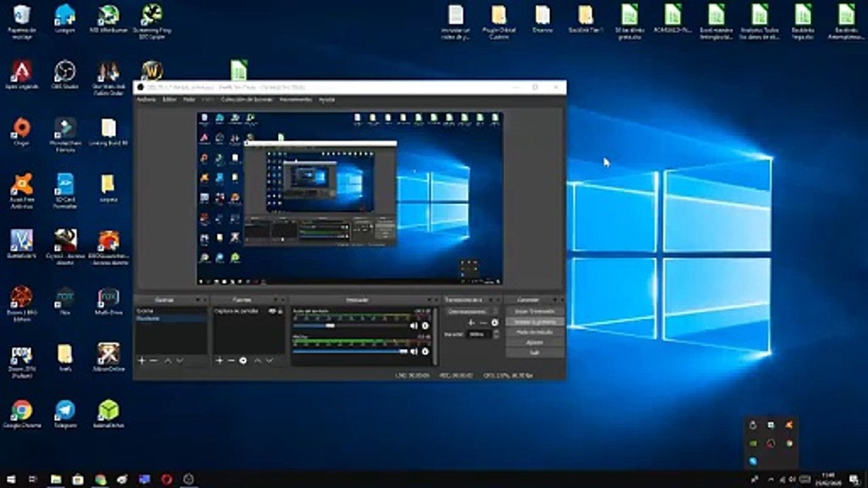Move the selected source down in Fuentes
The image size is (868, 488).
point(269,361)
